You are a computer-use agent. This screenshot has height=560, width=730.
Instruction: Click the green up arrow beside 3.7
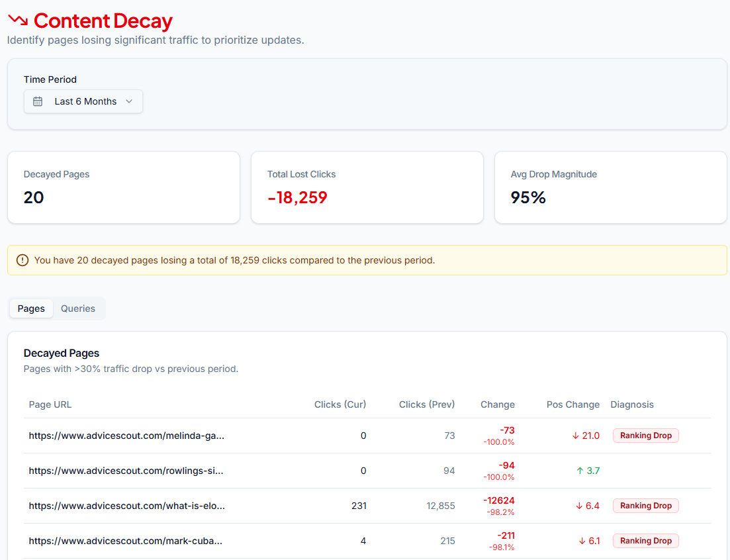point(580,471)
